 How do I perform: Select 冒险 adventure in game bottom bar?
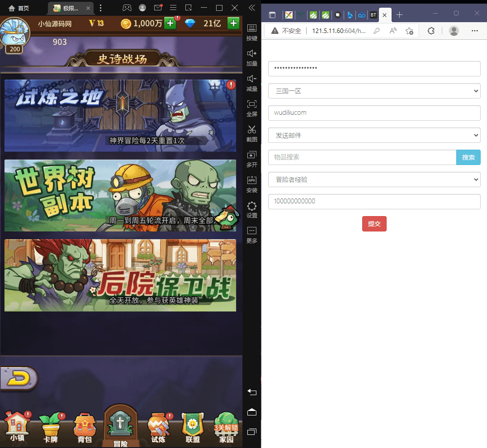click(121, 426)
